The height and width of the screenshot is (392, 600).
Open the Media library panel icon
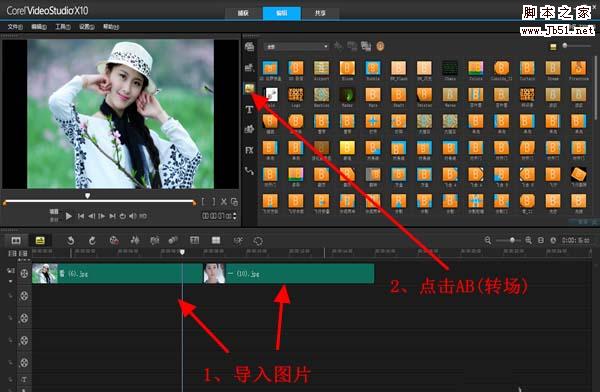tap(249, 47)
